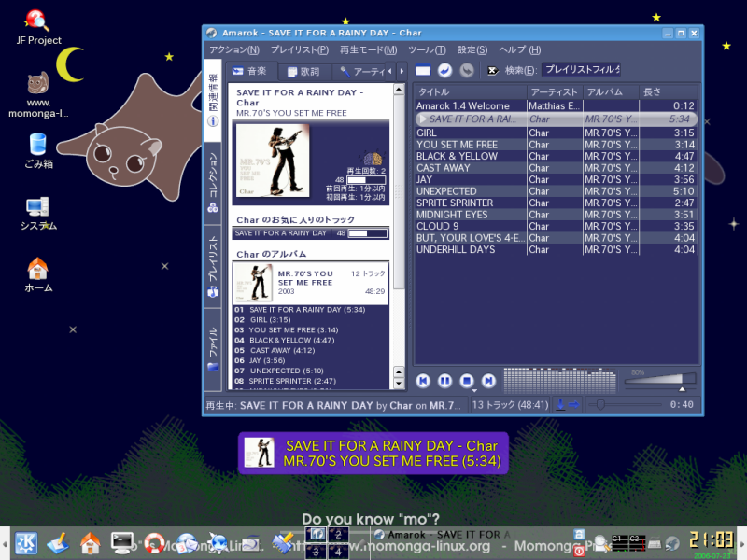
Task: Clear the playlist filter with the X icon
Action: (x=493, y=71)
